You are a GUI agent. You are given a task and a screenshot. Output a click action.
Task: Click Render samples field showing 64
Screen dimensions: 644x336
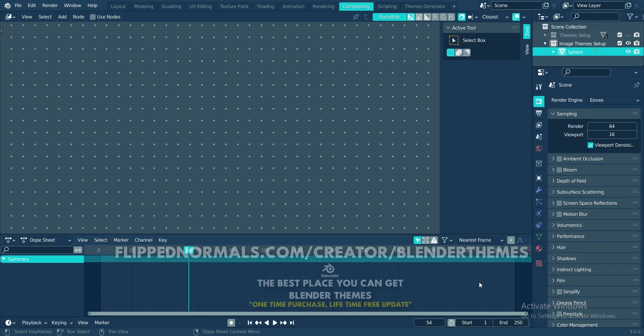tap(612, 126)
